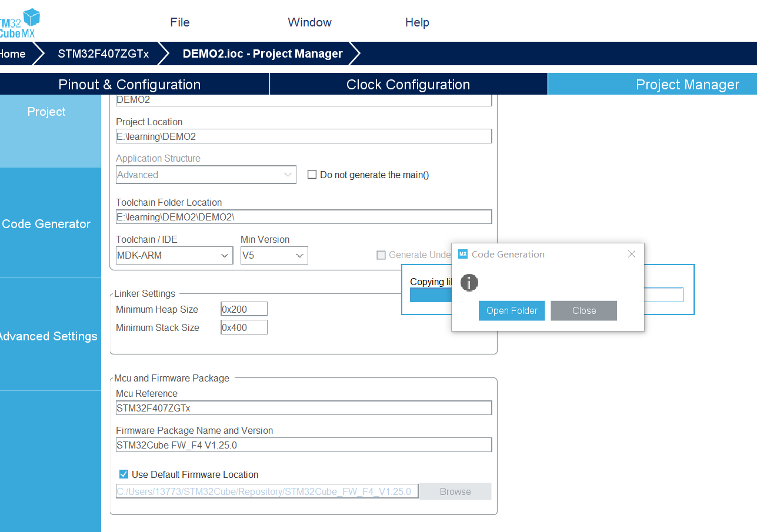Click the Firmware Package Name and Version label
The image size is (757, 532).
pyautogui.click(x=195, y=430)
